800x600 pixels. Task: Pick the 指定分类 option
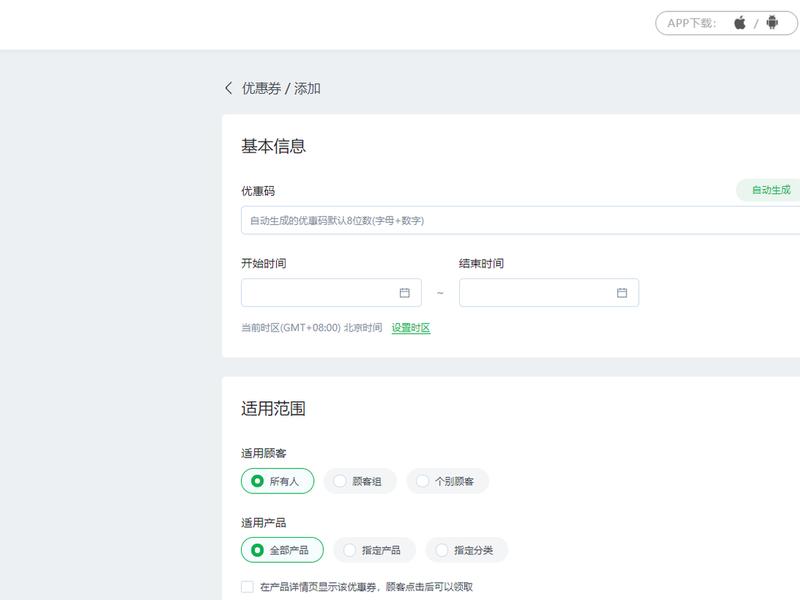(x=467, y=550)
